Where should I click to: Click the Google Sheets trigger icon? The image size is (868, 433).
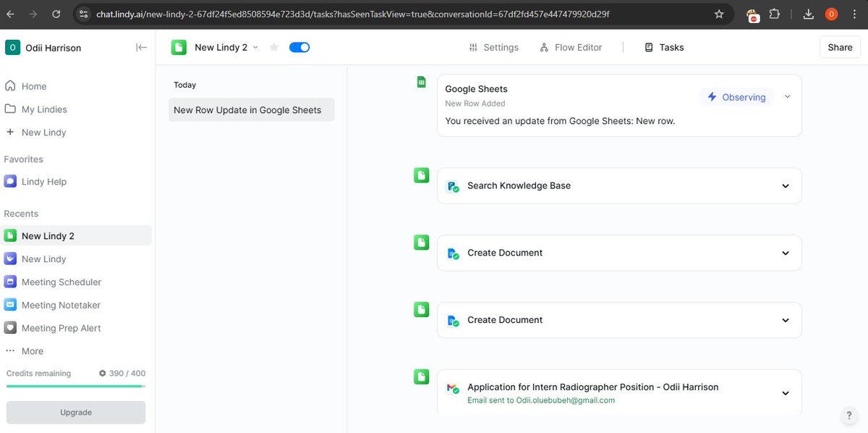click(x=421, y=83)
